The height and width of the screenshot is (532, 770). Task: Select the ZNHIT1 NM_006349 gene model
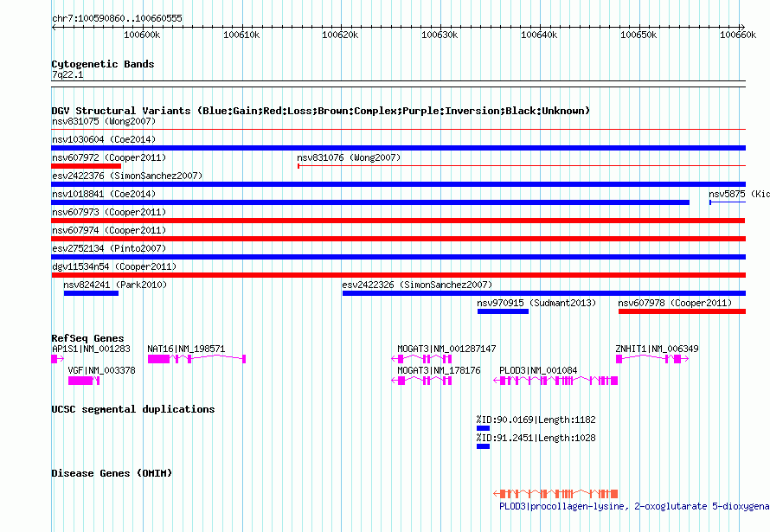(652, 358)
